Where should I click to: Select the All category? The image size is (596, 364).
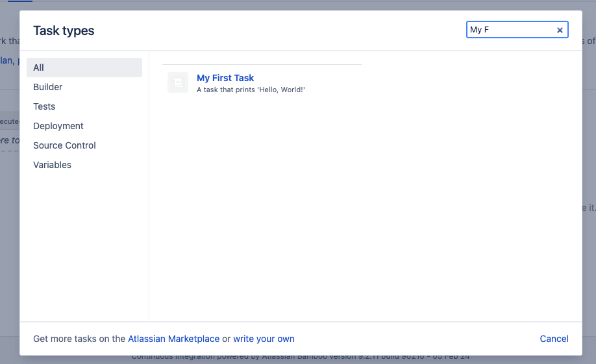pyautogui.click(x=84, y=67)
